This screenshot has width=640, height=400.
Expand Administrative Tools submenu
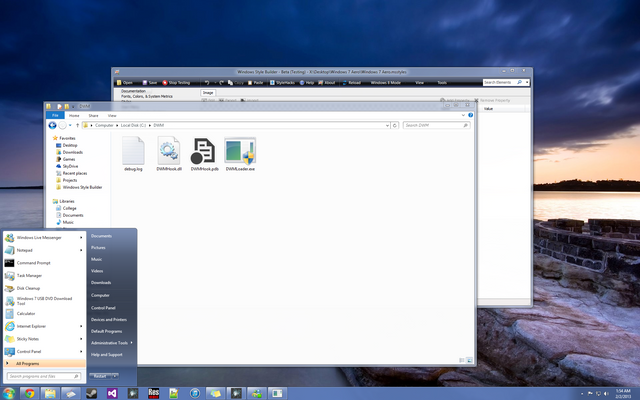(131, 343)
